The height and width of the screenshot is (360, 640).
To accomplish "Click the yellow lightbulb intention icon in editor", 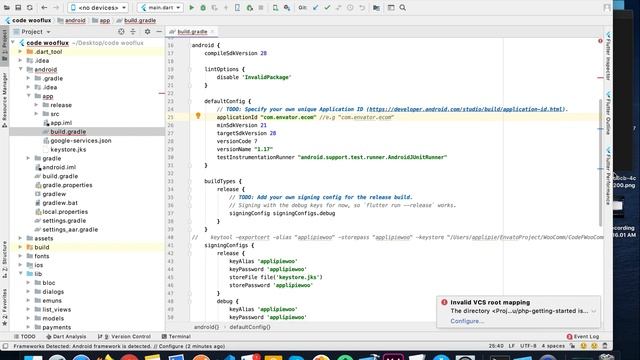I will [x=198, y=116].
